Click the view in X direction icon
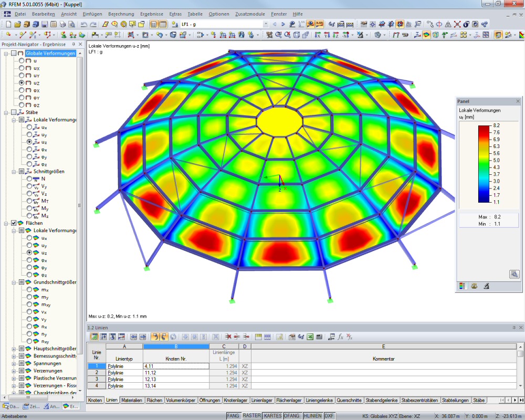Viewport: 525px width, 420px height. pyautogui.click(x=318, y=35)
